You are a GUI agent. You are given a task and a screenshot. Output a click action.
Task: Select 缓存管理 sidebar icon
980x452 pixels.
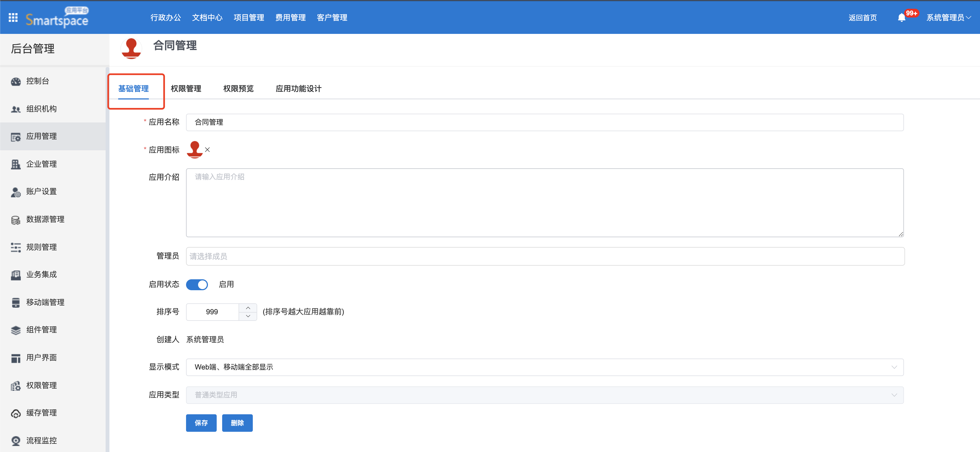(16, 413)
